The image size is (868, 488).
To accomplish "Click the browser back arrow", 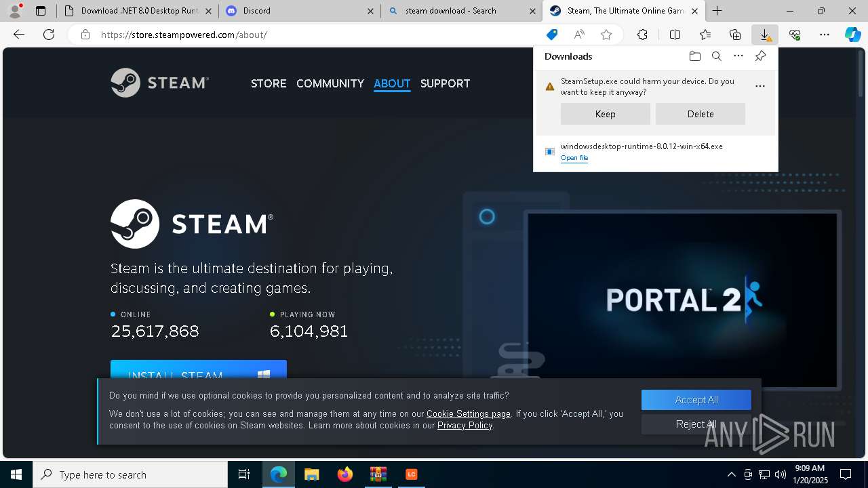I will (19, 35).
